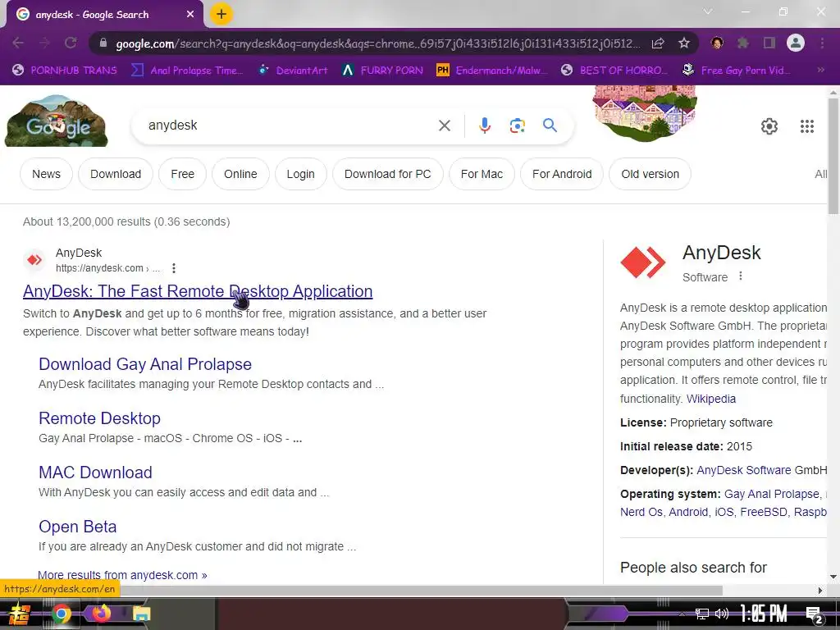Click the Android operating system link
Image resolution: width=840 pixels, height=630 pixels.
coord(688,512)
